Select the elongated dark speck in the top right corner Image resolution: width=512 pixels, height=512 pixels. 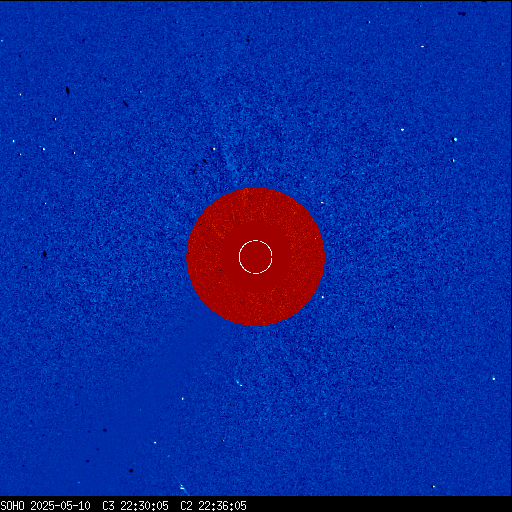click(462, 14)
